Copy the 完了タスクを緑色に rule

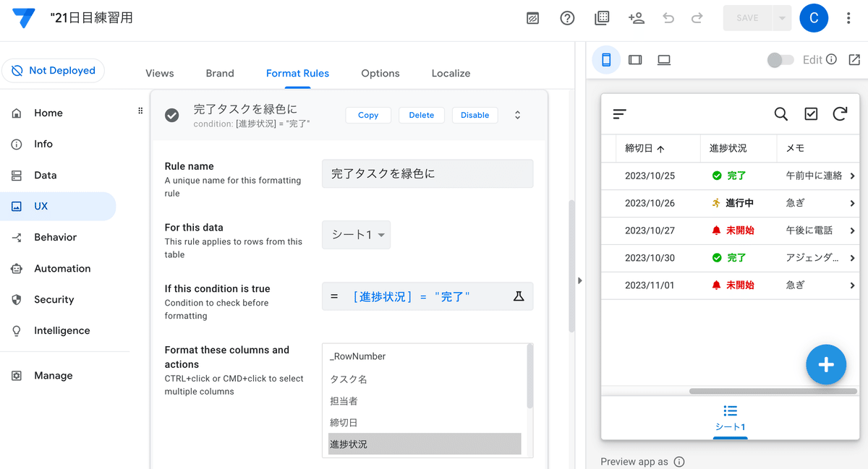[x=367, y=114]
